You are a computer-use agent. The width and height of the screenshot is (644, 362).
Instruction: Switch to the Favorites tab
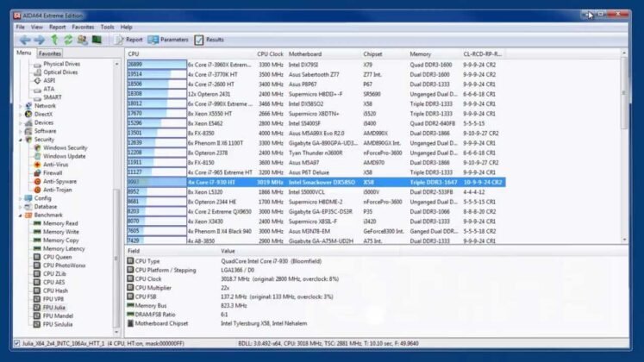coord(50,53)
